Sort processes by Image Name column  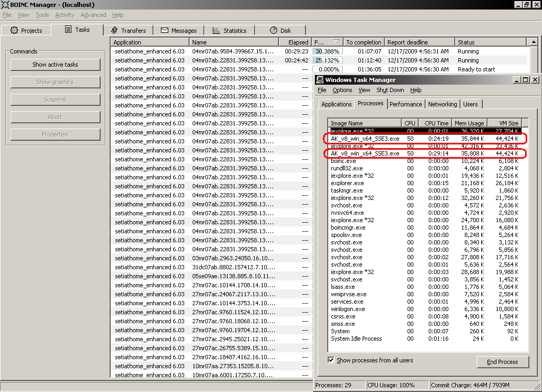point(365,123)
